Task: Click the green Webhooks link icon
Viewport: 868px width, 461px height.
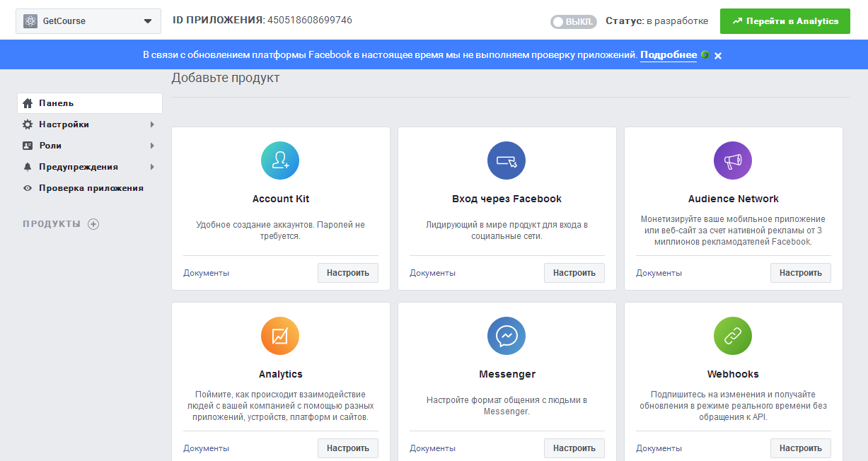Action: tap(733, 336)
